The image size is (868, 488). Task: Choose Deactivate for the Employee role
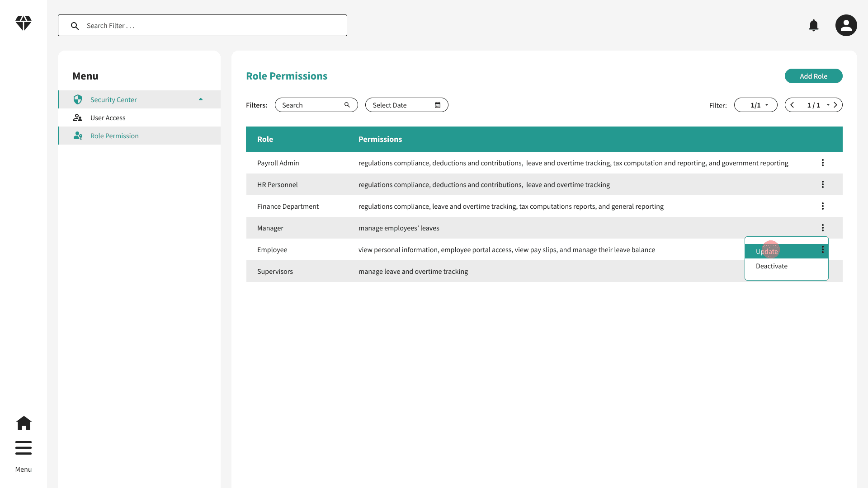(x=771, y=266)
